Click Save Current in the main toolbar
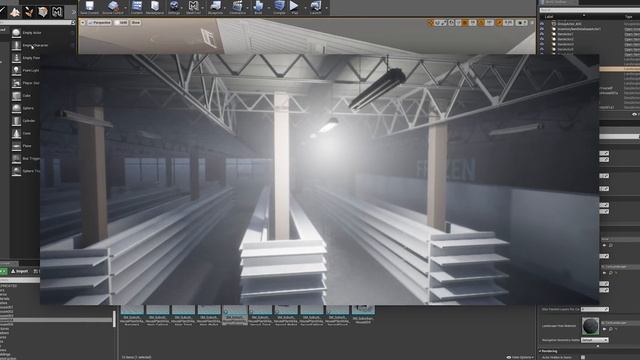640x360 pixels. pyautogui.click(x=89, y=7)
